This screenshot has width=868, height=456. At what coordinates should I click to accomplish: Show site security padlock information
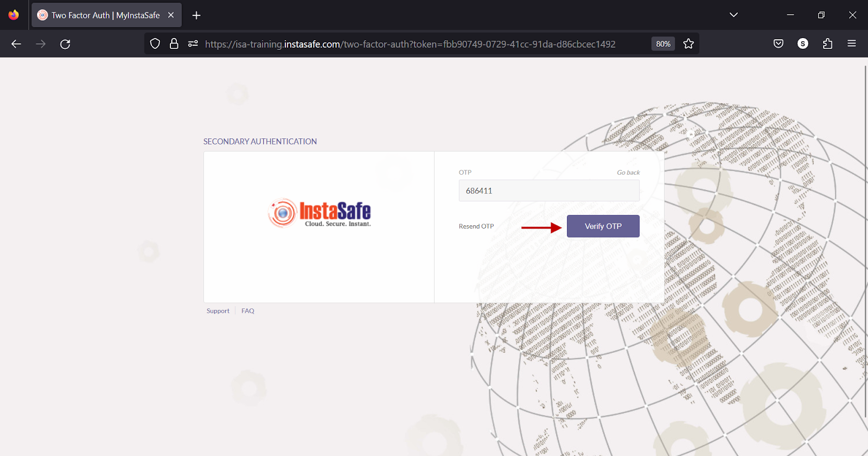(174, 44)
